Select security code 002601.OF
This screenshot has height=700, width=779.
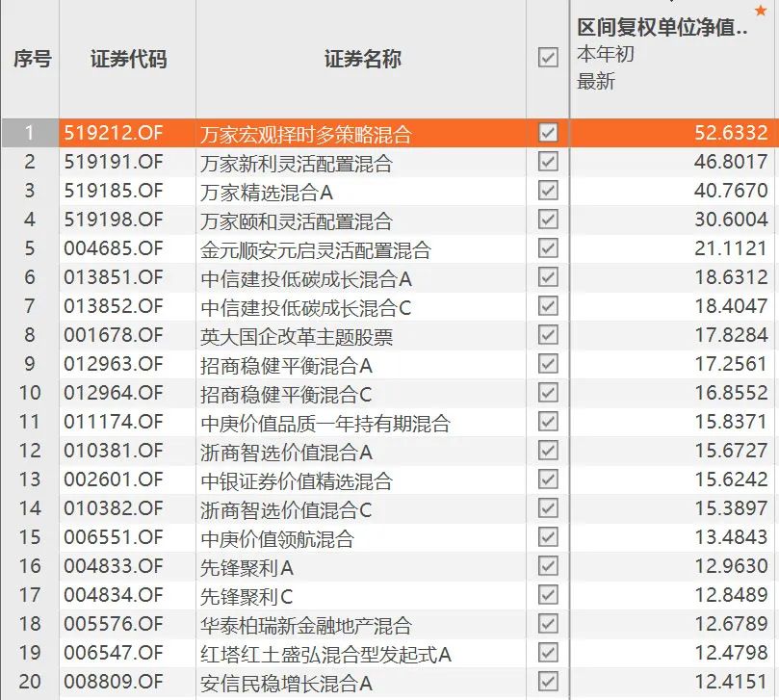(x=114, y=479)
